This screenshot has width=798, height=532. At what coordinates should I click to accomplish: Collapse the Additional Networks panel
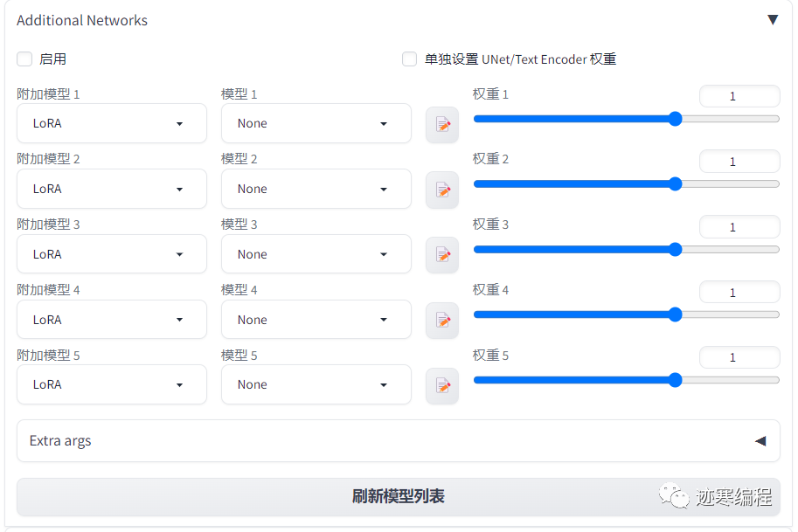coord(772,19)
